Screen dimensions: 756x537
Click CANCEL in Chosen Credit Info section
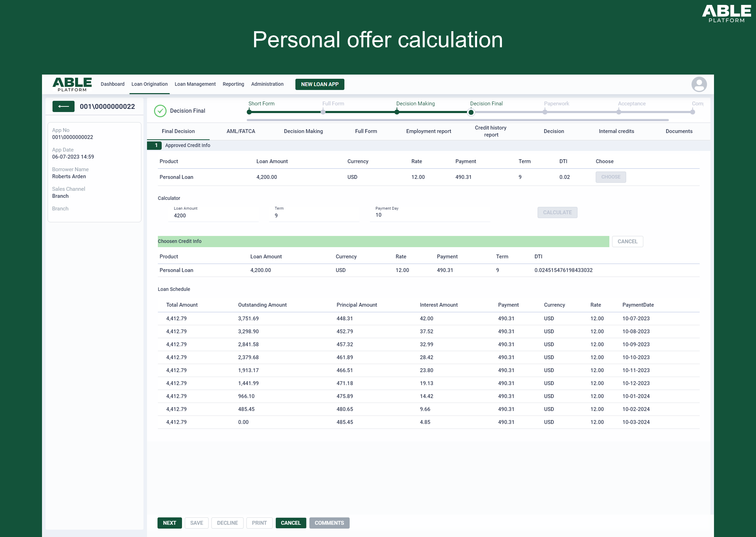click(x=627, y=241)
